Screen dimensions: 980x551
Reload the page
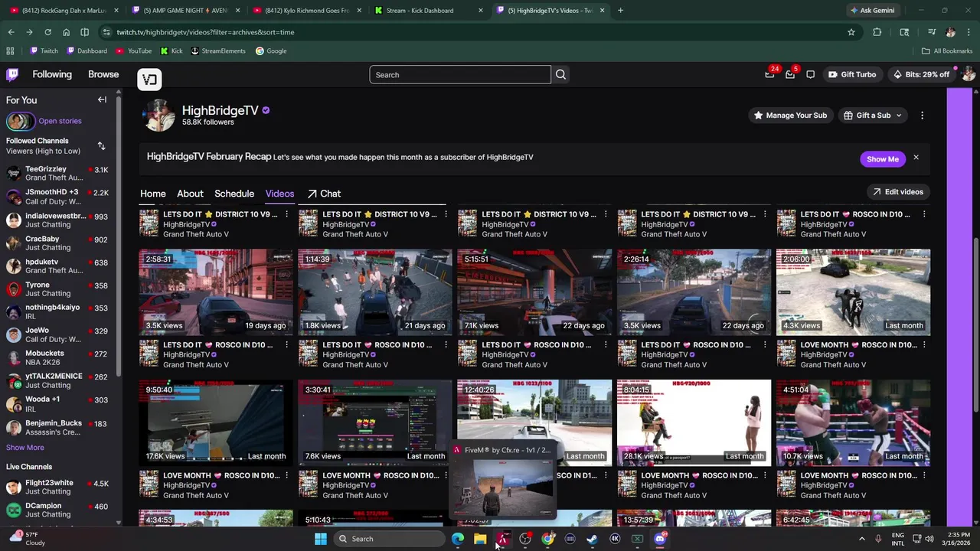coord(47,32)
